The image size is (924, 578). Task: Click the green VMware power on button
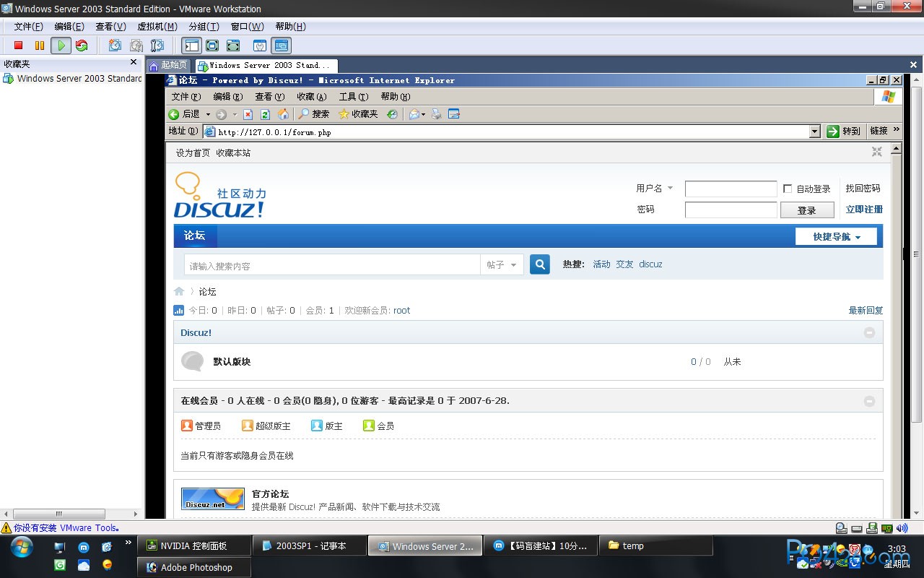point(61,46)
